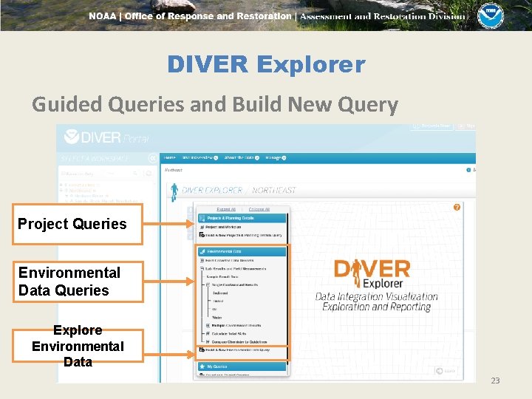This screenshot has height=399, width=532.
Task: Expand Compare Chemistry to Guidelines
Action: (x=208, y=342)
